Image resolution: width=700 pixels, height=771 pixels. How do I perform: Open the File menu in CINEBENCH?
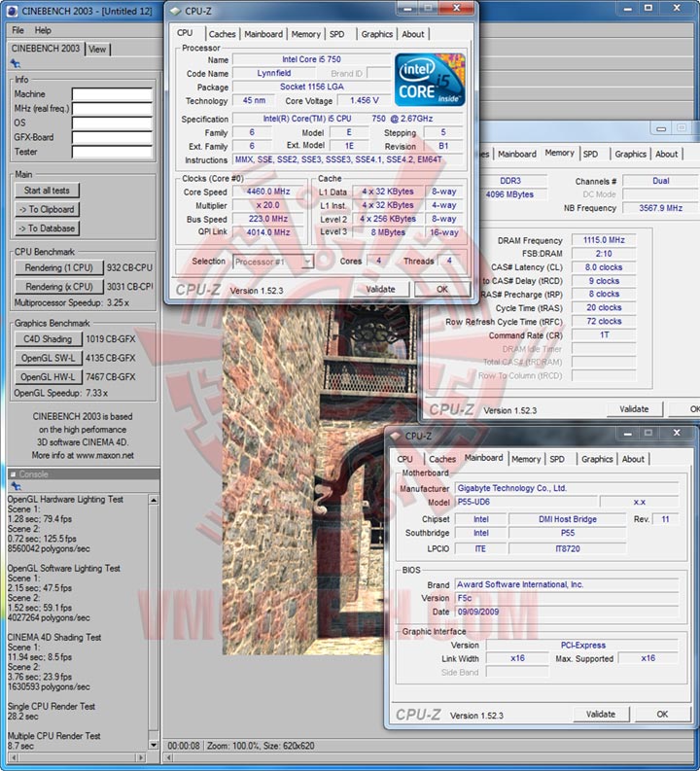pyautogui.click(x=17, y=30)
